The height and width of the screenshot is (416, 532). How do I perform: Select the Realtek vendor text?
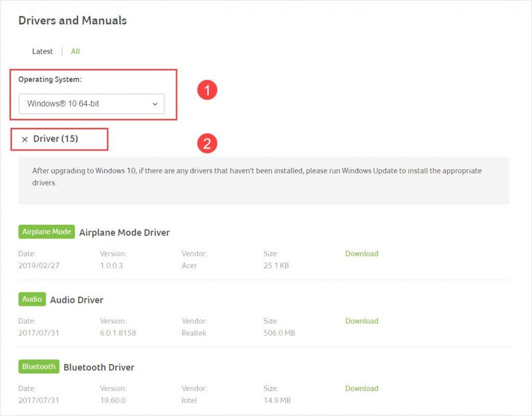pos(193,333)
